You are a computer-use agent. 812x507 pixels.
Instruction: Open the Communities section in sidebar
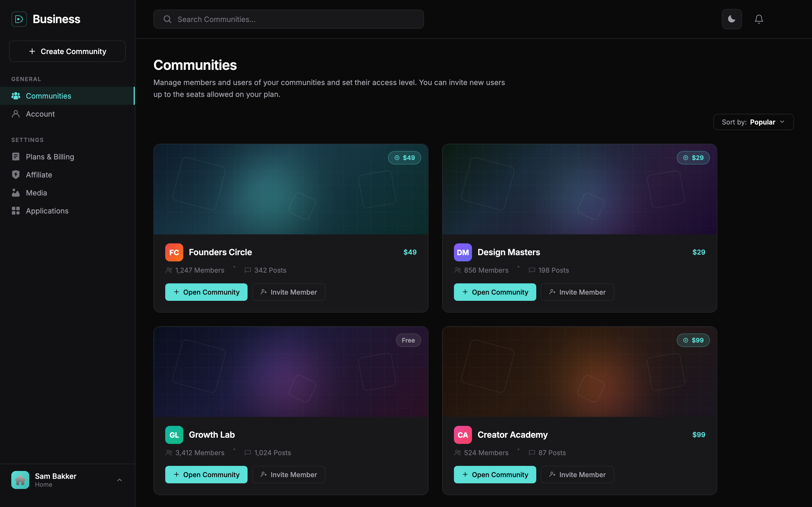click(x=48, y=96)
